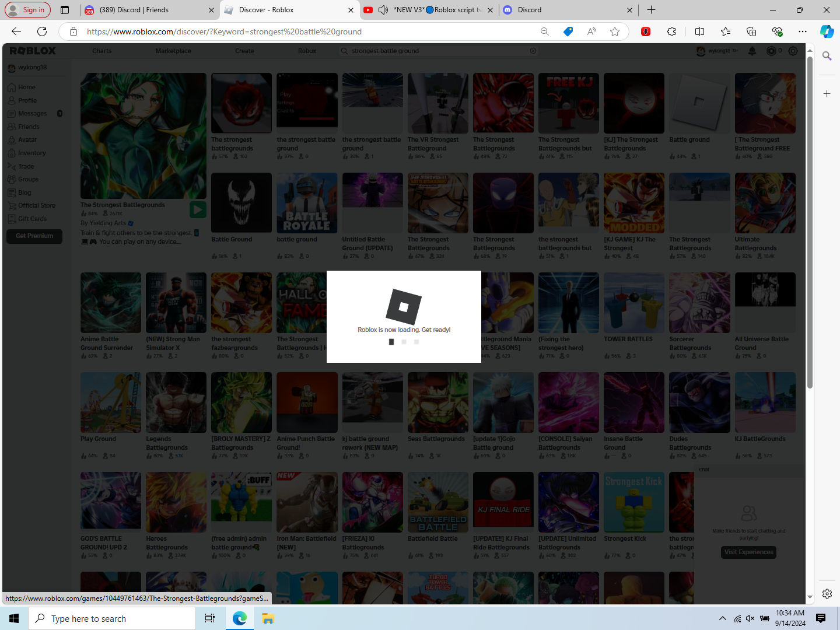Click the Get Premium button
840x630 pixels.
coord(34,236)
